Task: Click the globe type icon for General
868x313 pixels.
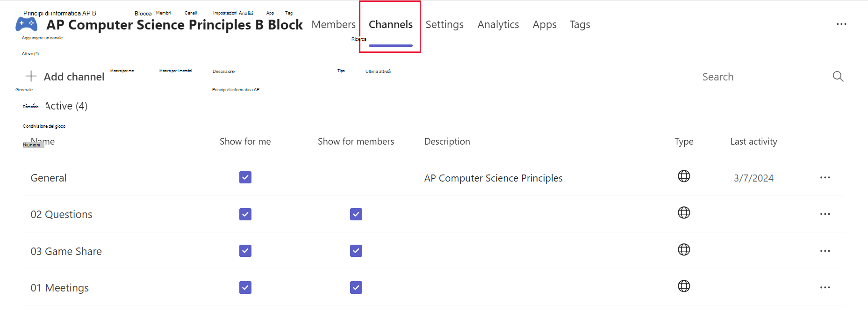Action: 684,176
